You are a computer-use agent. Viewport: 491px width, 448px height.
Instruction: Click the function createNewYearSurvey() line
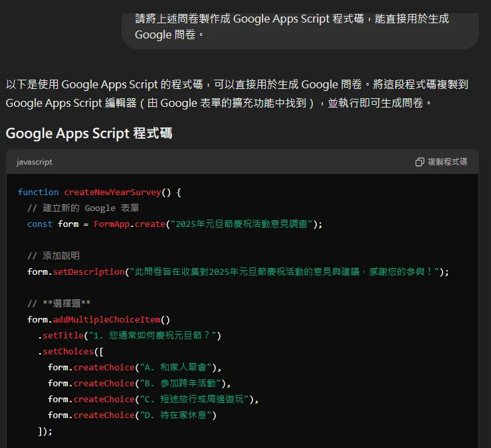click(x=100, y=192)
